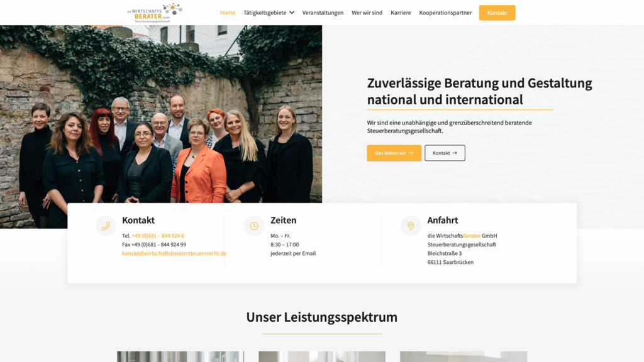The image size is (644, 362).
Task: Click the clock icon beside Zeiten
Action: [x=254, y=226]
